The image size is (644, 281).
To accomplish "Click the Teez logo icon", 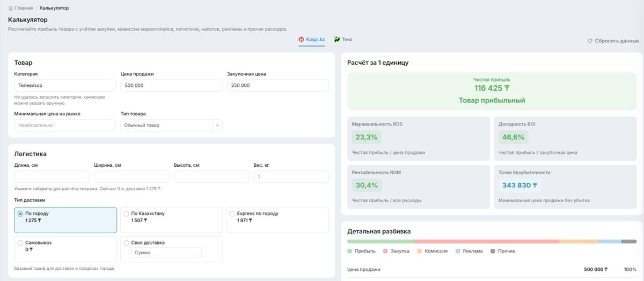I will (x=336, y=40).
